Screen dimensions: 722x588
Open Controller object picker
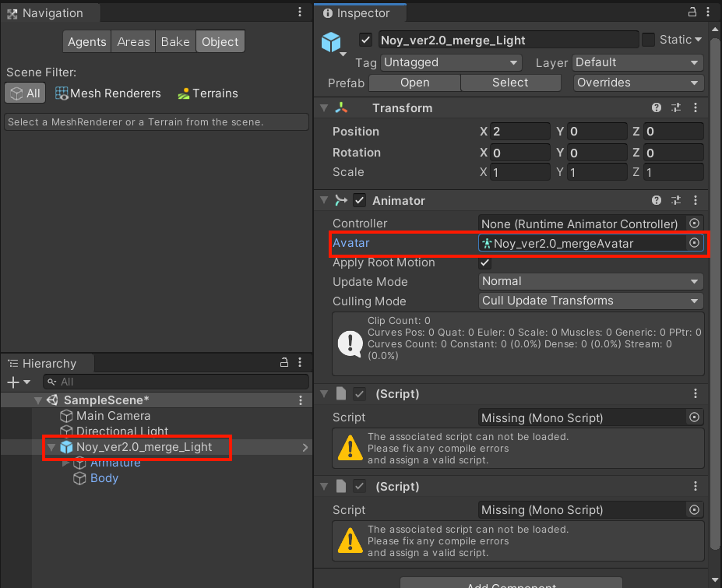pyautogui.click(x=695, y=224)
